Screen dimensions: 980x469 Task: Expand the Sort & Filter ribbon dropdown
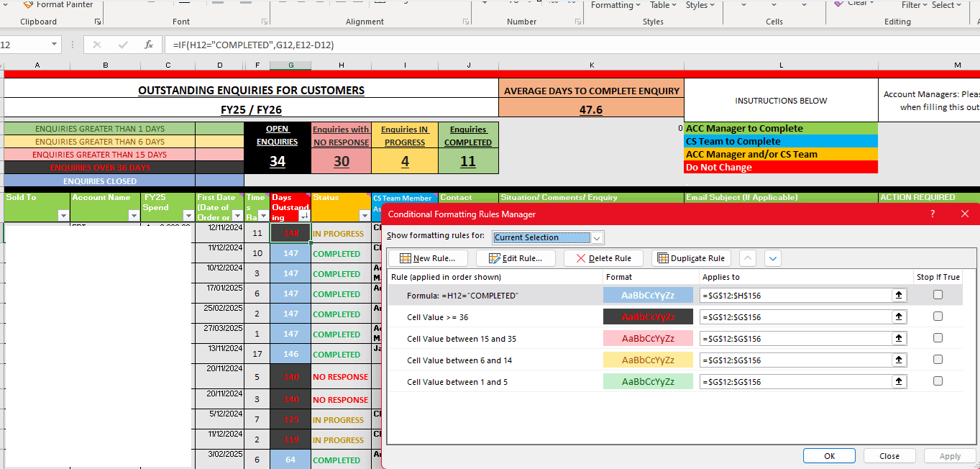(925, 5)
